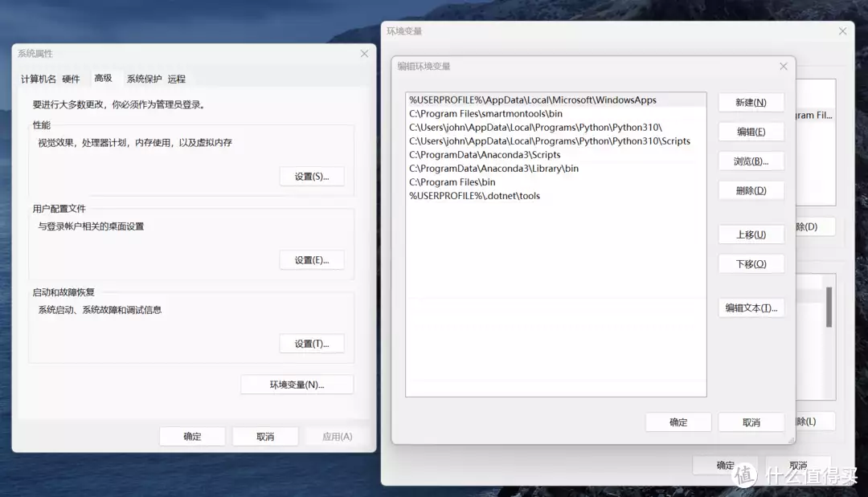Open the 系统保护 tab
Viewport: 868px width, 497px height.
coord(144,79)
